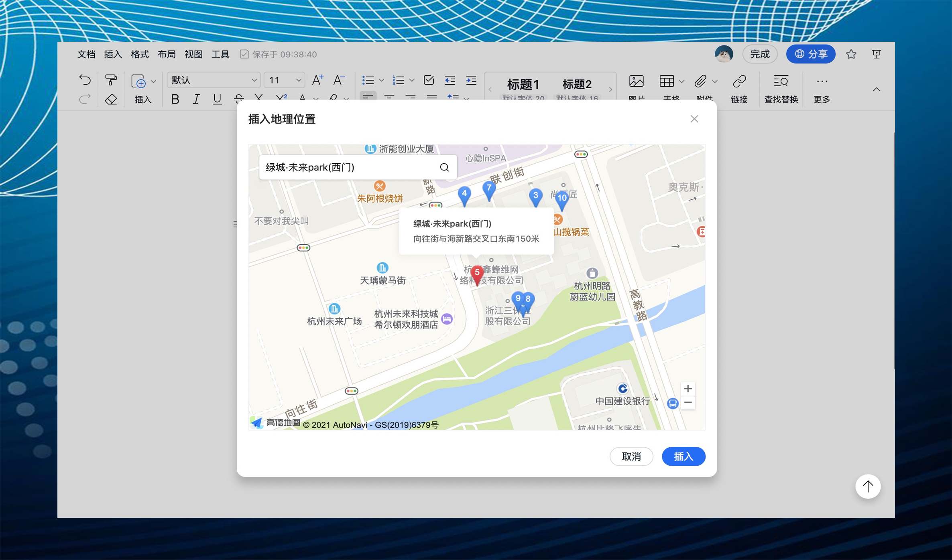Screen dimensions: 952x560
Task: Toggle underline formatting
Action: (217, 99)
